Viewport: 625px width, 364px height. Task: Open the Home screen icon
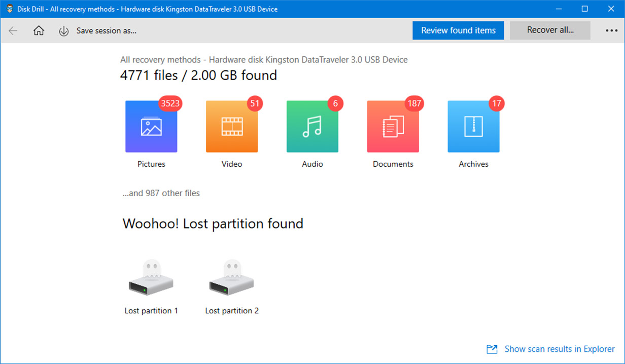tap(39, 30)
